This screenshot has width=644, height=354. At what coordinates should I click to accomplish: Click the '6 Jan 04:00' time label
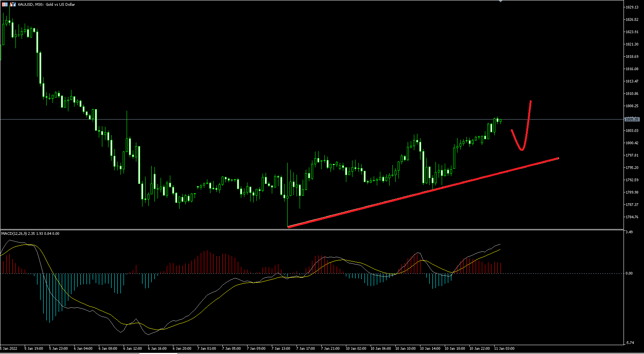(x=83, y=349)
